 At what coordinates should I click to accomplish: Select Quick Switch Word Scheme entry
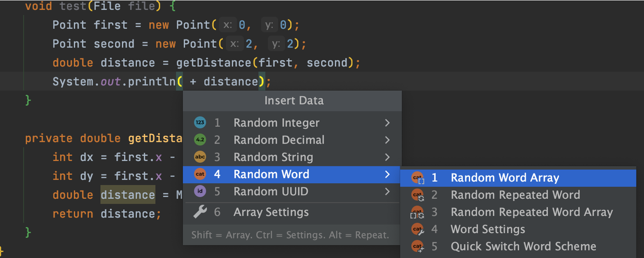(523, 246)
